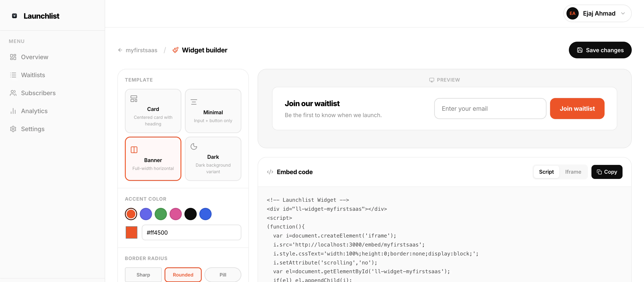Pick the blue accent color
Viewport: 644px width, 282px height.
[x=205, y=214]
